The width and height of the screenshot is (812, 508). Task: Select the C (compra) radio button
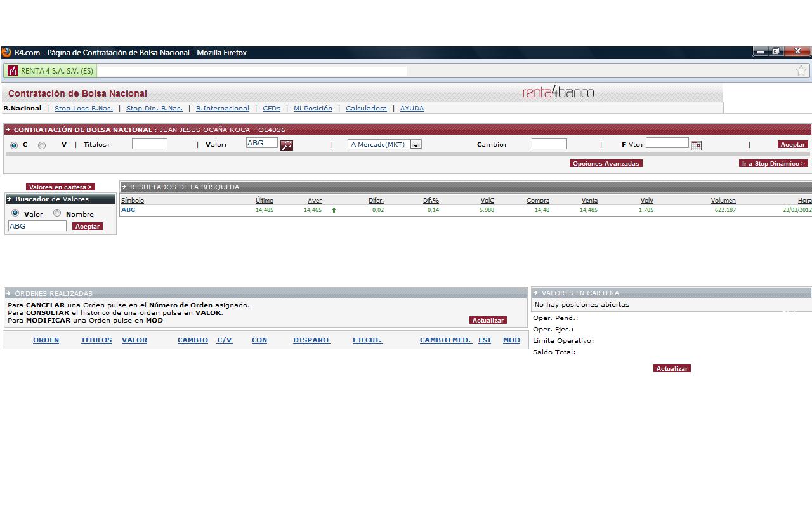(x=14, y=145)
